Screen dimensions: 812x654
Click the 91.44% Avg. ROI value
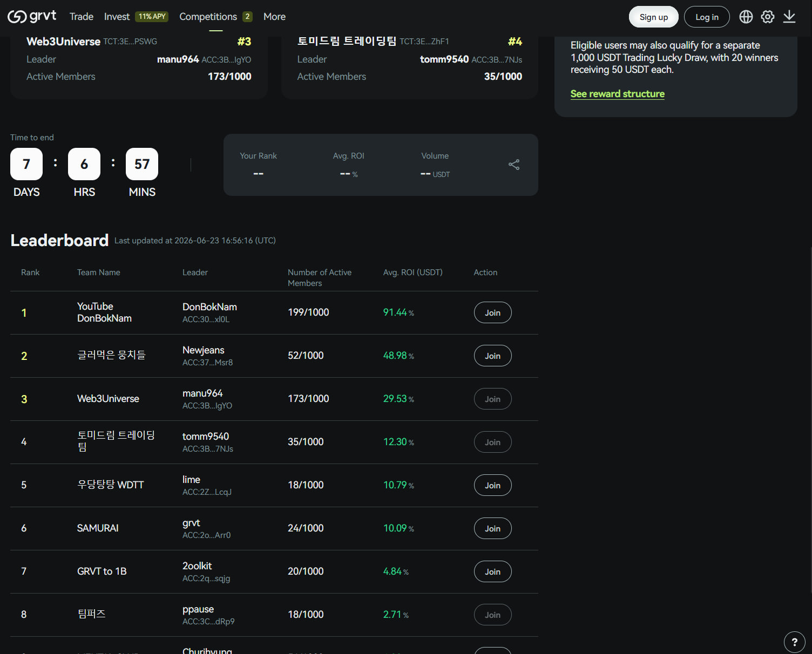coord(398,312)
